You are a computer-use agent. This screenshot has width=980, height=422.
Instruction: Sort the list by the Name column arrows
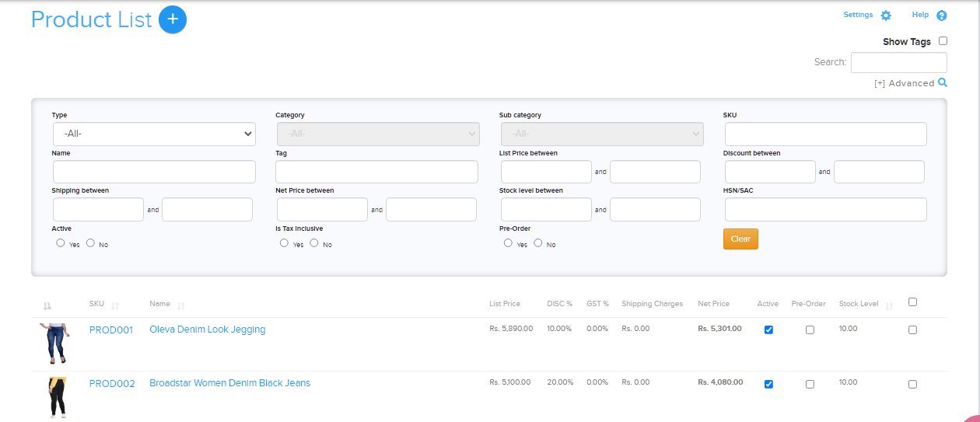(x=181, y=306)
